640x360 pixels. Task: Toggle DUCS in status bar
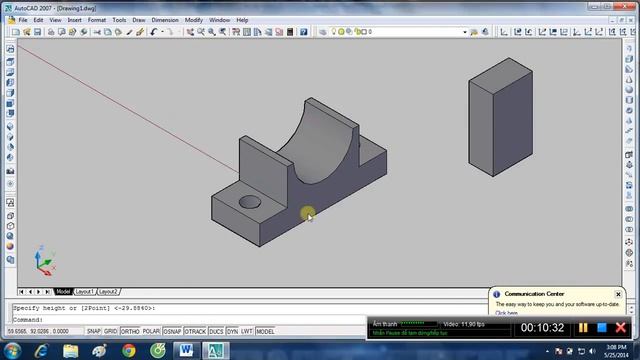[x=216, y=331]
